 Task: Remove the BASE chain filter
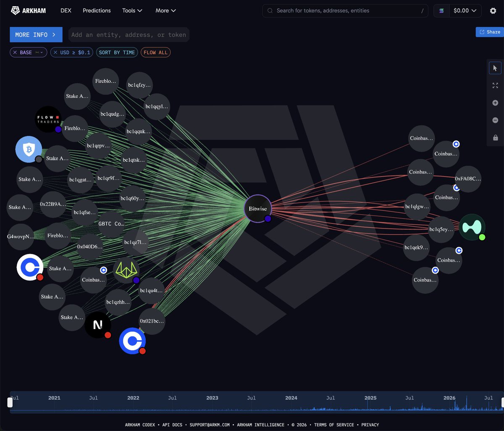pyautogui.click(x=15, y=53)
